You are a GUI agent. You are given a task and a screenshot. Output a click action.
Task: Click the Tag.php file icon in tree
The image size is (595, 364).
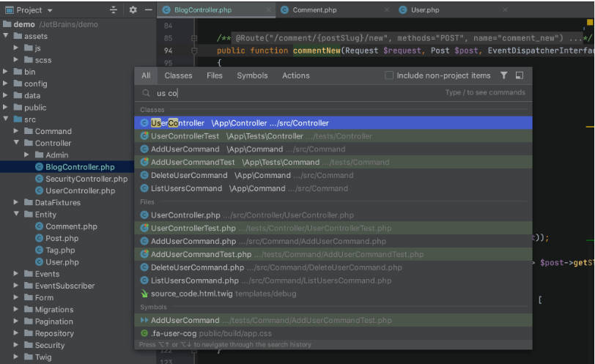tap(39, 250)
